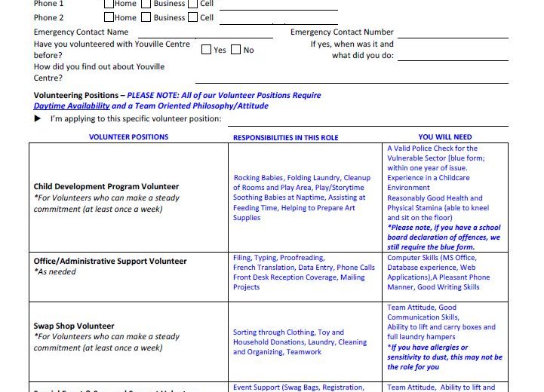Check No for volunteered before
The image size is (544, 392).
tap(235, 50)
